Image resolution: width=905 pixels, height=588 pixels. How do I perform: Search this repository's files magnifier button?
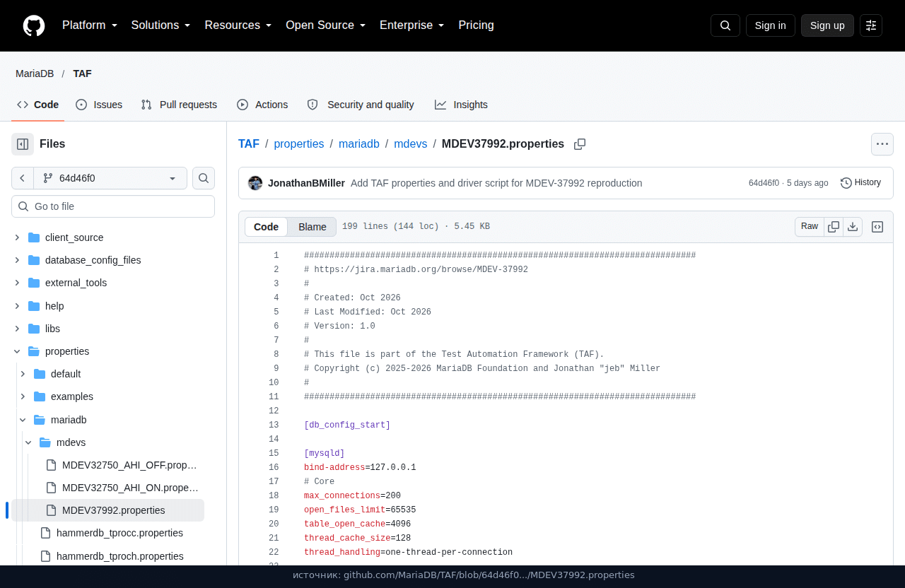(204, 178)
